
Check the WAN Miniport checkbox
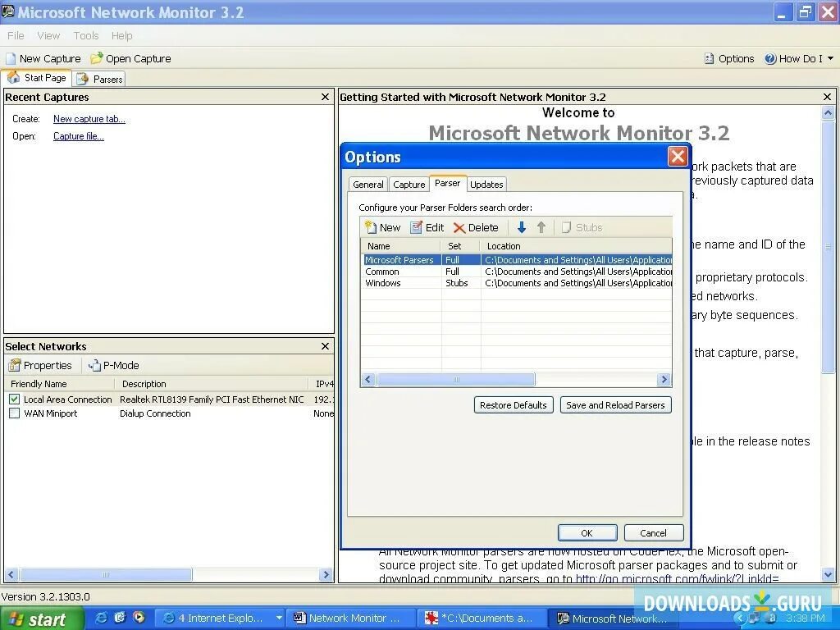pyautogui.click(x=15, y=413)
